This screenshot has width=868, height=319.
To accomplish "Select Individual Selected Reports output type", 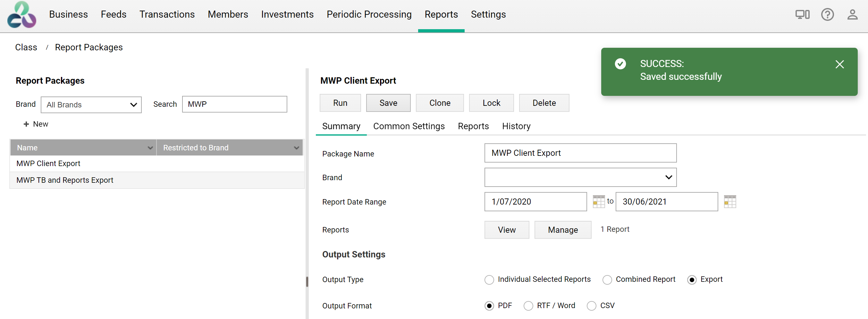I will click(x=489, y=280).
